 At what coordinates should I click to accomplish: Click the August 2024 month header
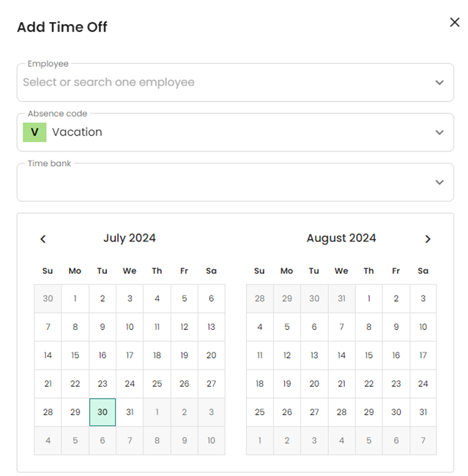[341, 238]
